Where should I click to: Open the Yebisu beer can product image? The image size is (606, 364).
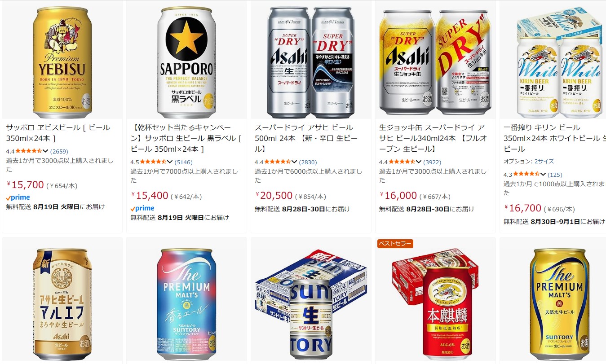pyautogui.click(x=62, y=61)
